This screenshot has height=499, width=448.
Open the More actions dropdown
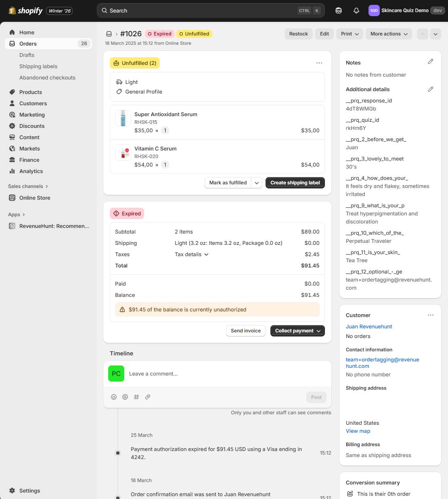(389, 34)
